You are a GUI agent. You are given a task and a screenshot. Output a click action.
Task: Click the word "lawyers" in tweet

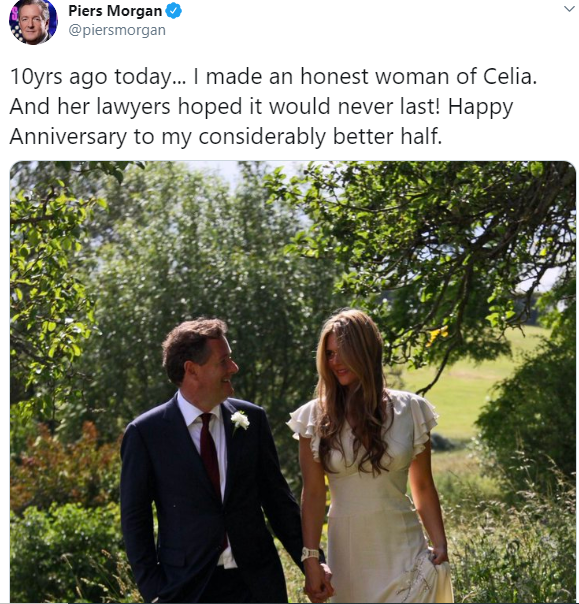click(133, 107)
